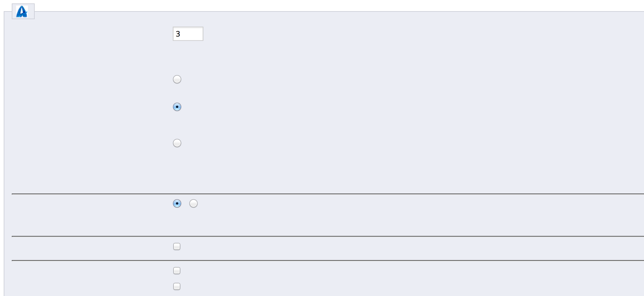Choose the third vertical radio button option
Screen dimensions: 644x296
click(177, 143)
